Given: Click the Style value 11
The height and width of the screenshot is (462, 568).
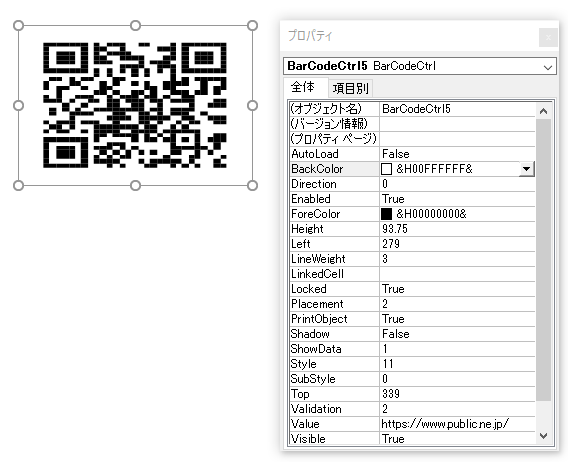Looking at the screenshot, I should pyautogui.click(x=457, y=364).
